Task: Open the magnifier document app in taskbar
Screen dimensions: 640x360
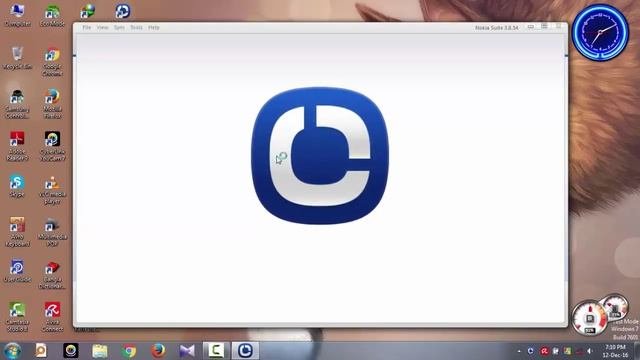Action: point(41,351)
